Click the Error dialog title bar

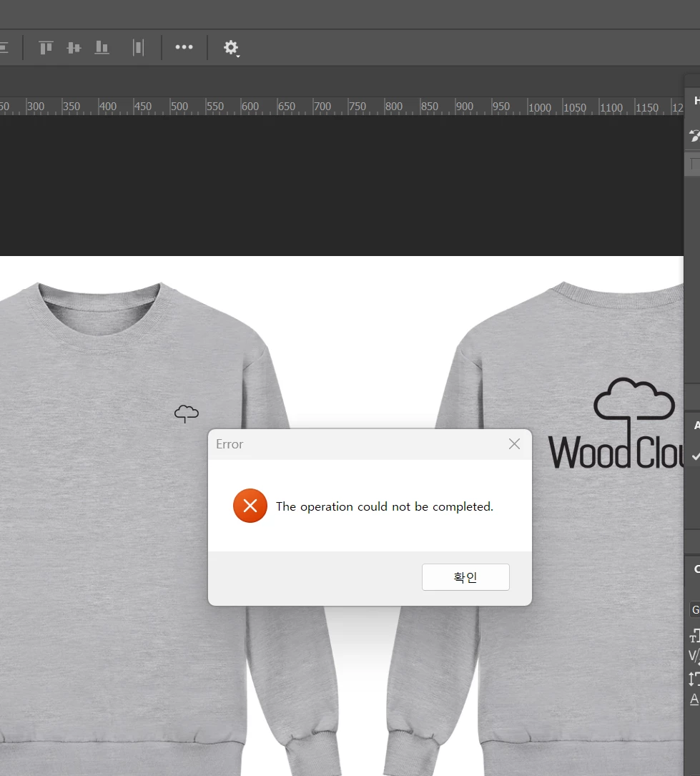370,444
